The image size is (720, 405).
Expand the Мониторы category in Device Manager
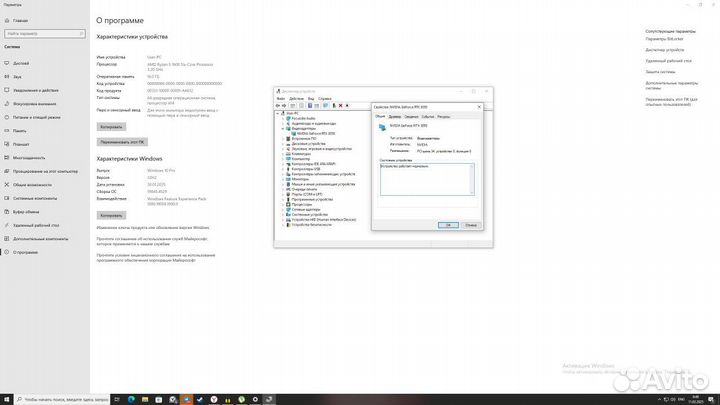pos(283,178)
